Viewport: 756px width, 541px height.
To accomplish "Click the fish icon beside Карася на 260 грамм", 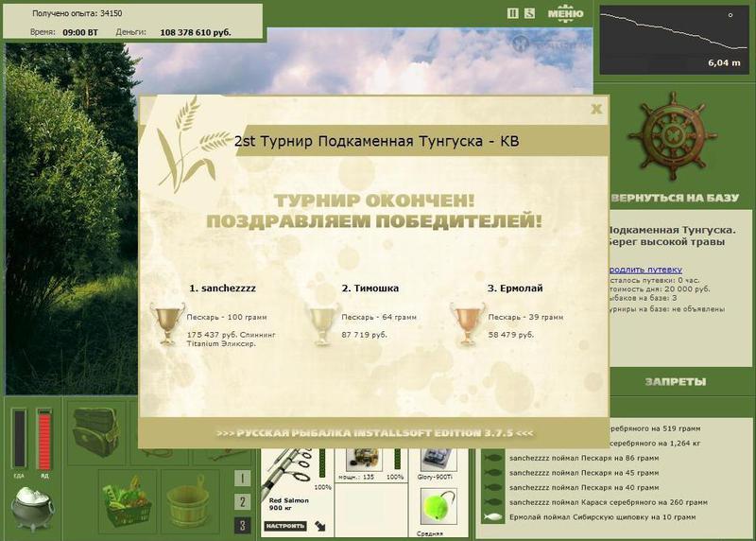I will [x=492, y=502].
